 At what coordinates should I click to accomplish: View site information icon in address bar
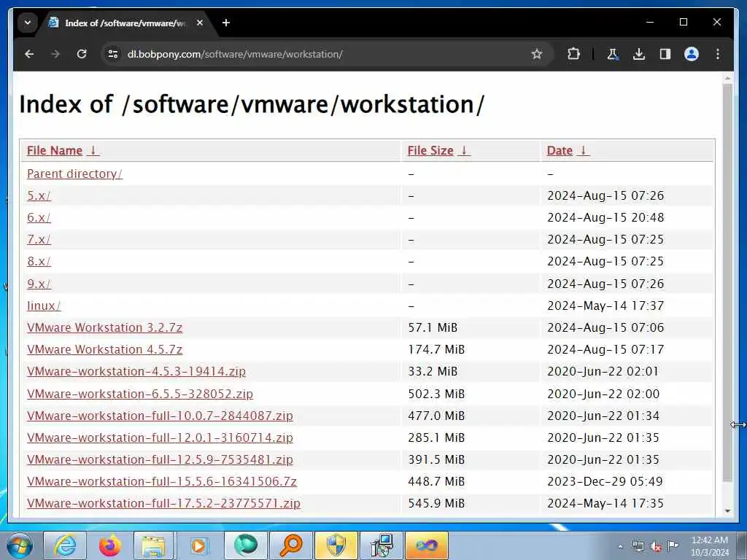pos(113,54)
